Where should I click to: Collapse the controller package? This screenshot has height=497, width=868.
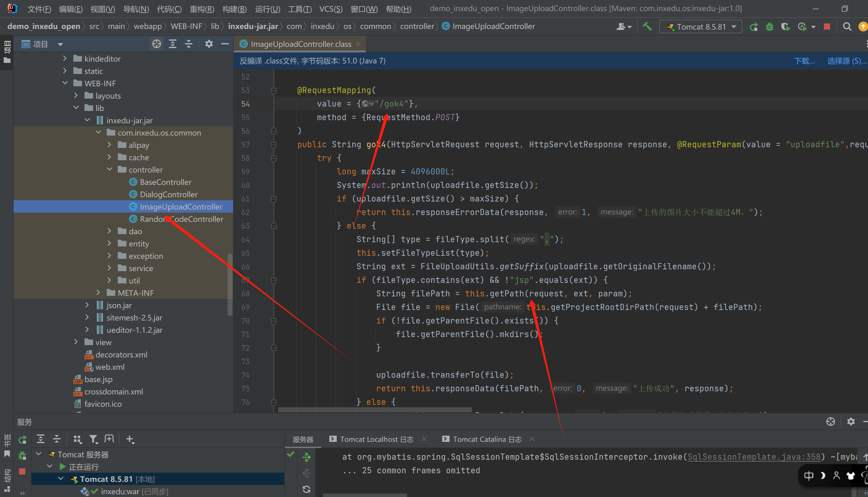[109, 169]
